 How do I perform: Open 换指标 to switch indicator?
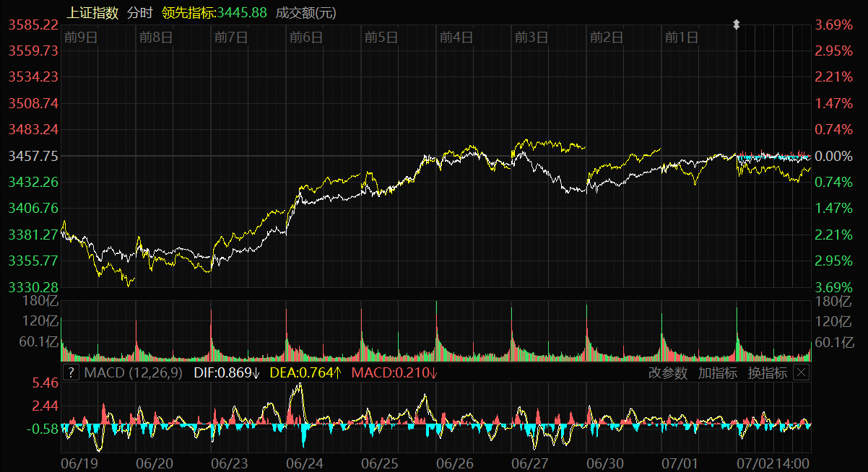tap(767, 373)
